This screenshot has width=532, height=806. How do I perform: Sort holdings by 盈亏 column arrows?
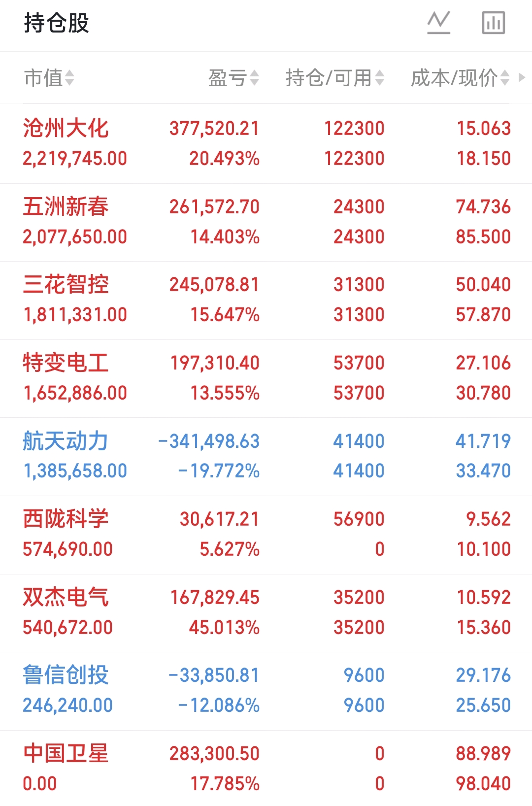(254, 78)
